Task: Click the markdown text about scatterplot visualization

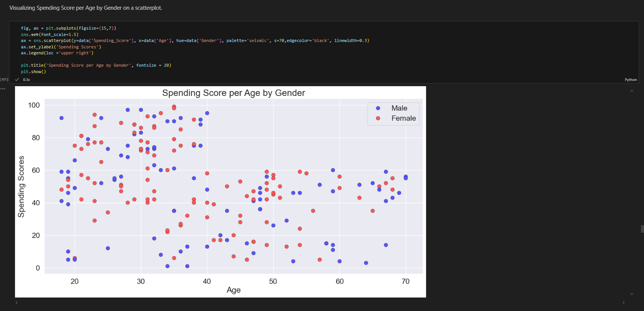Action: coord(86,8)
